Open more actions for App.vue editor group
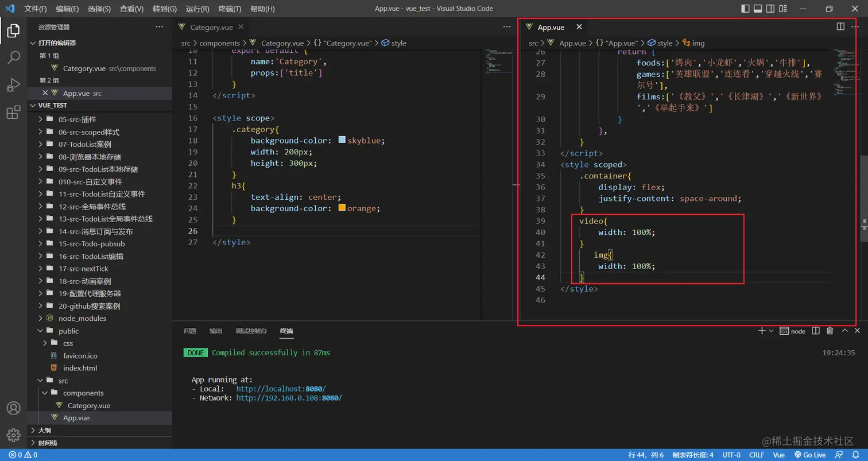The height and width of the screenshot is (461, 868). tap(856, 26)
